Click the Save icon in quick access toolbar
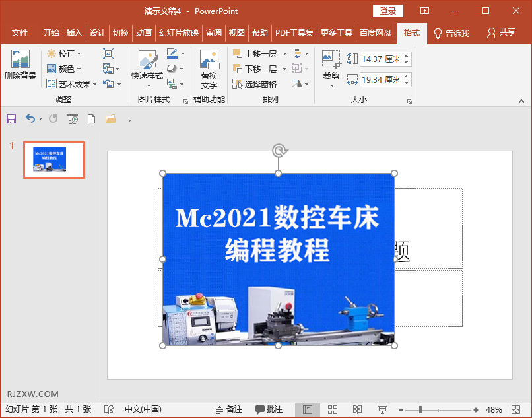The width and height of the screenshot is (532, 418). (x=11, y=119)
